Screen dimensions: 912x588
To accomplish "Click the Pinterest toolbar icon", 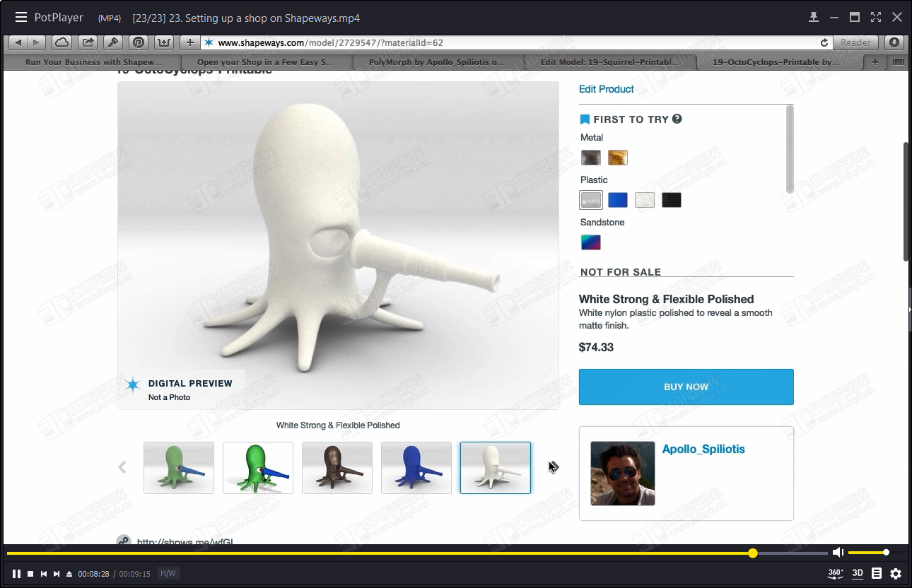I will 139,42.
